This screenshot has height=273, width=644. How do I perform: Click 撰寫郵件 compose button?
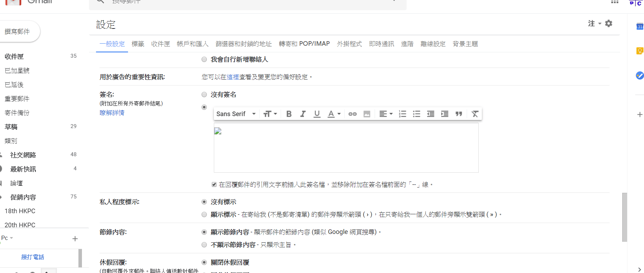19,32
